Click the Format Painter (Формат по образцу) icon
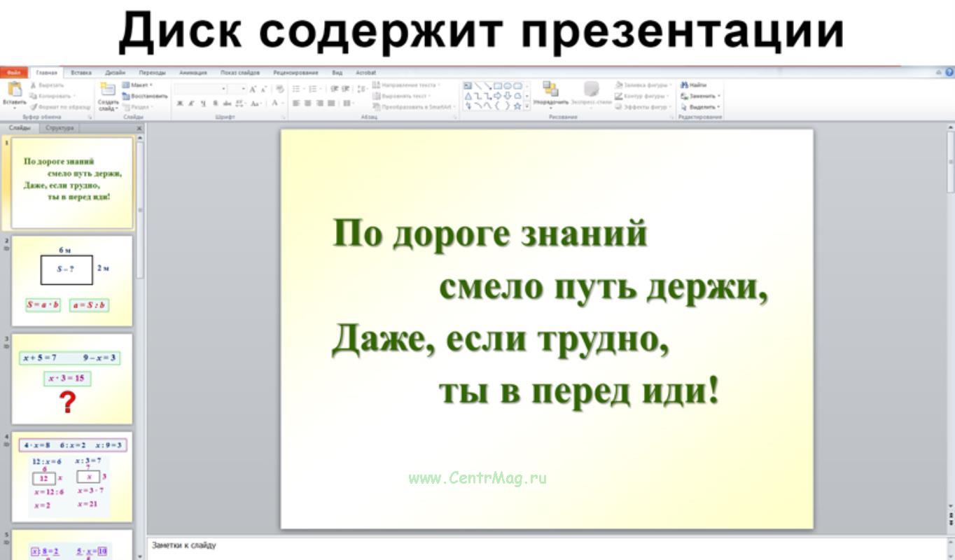Screen dimensions: 955x560 (34, 107)
